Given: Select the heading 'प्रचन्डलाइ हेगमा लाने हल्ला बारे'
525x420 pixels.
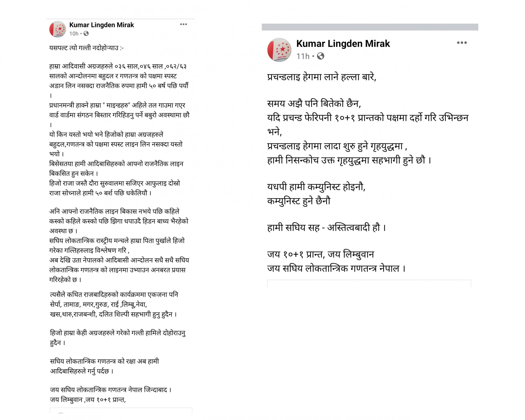Looking at the screenshot, I should (x=321, y=77).
